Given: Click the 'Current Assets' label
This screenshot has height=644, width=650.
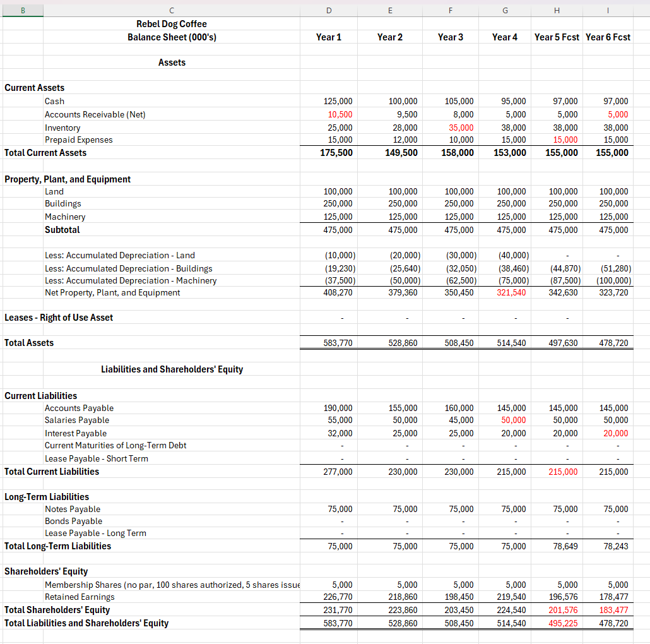Looking at the screenshot, I should (35, 88).
